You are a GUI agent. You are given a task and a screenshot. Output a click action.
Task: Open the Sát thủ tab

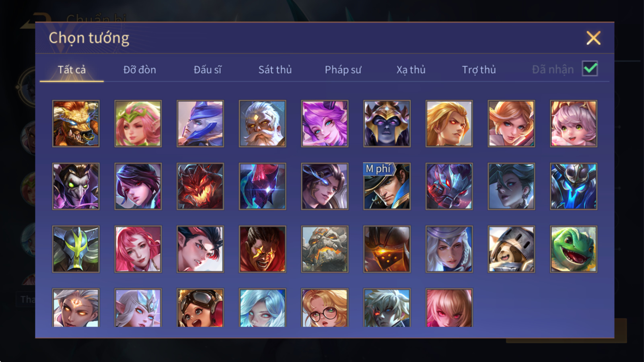[275, 70]
